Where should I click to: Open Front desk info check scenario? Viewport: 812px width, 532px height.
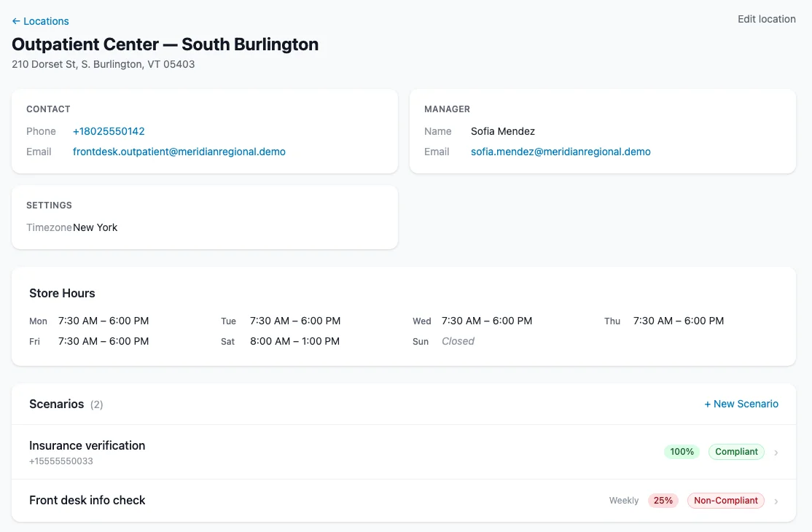(403, 501)
